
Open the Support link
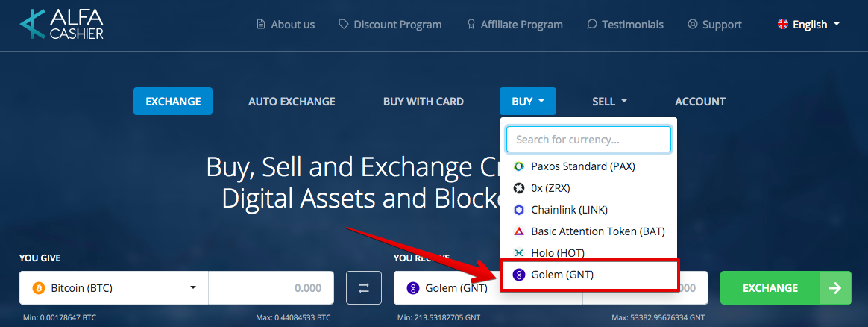tap(714, 25)
